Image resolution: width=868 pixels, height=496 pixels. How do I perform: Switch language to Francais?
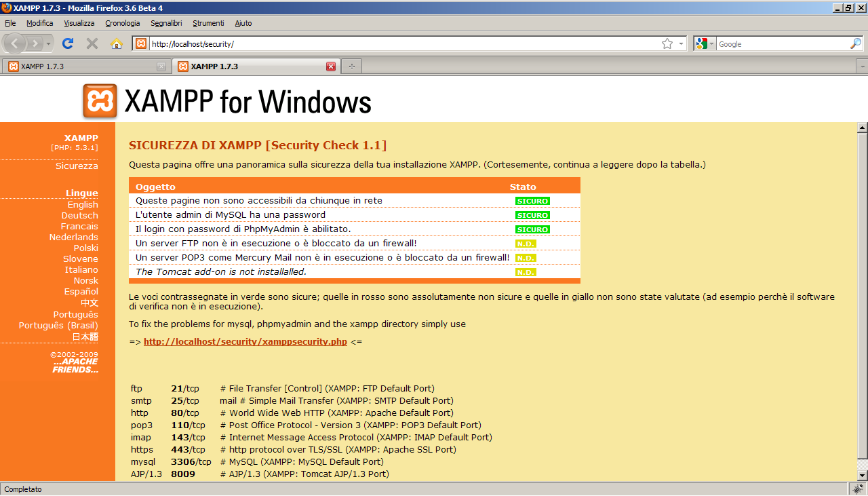coord(79,227)
